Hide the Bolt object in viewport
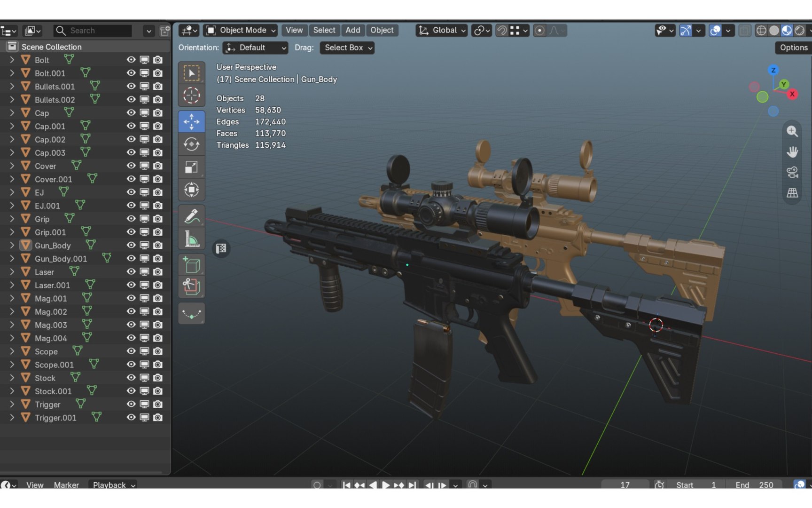 click(131, 60)
